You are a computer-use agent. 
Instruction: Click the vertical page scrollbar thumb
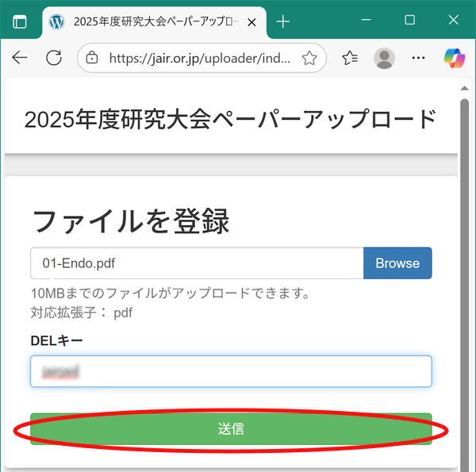click(464, 285)
